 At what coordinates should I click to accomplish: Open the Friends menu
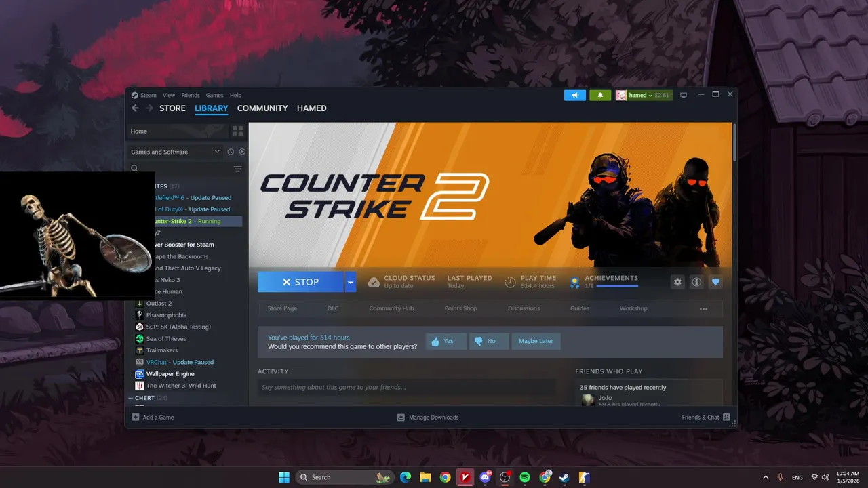191,96
